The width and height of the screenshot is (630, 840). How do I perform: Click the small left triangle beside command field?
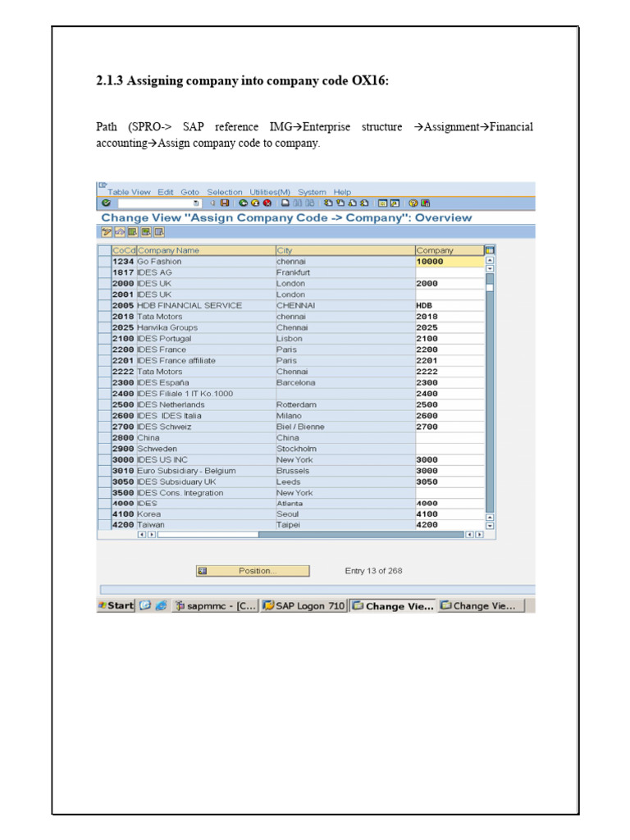[x=212, y=203]
